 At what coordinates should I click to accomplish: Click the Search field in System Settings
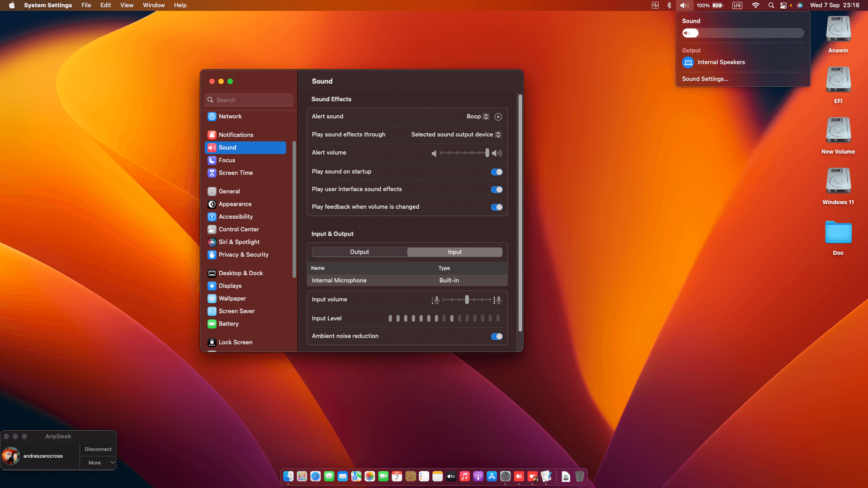[x=249, y=100]
